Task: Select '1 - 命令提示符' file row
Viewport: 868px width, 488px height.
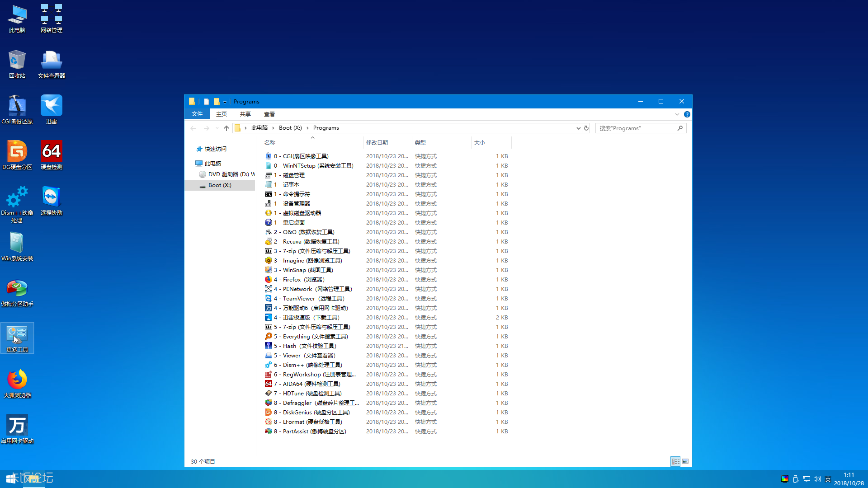Action: pos(387,194)
